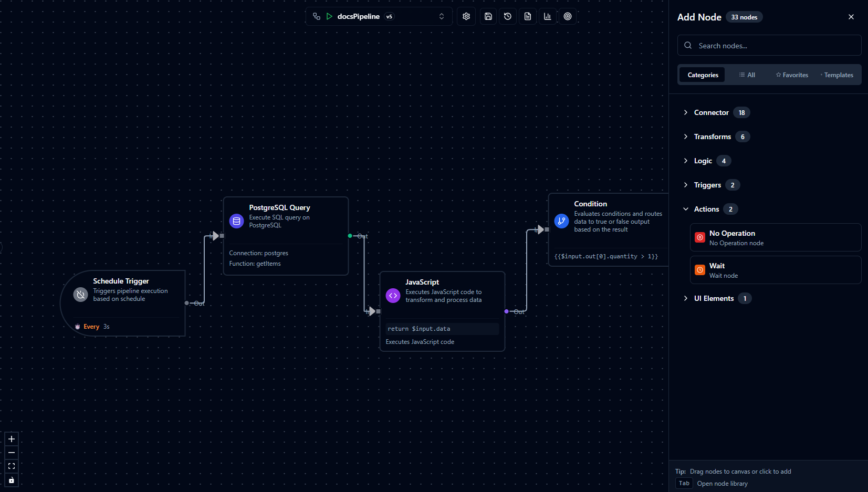
Task: Toggle canvas interactivity lock
Action: tap(12, 480)
